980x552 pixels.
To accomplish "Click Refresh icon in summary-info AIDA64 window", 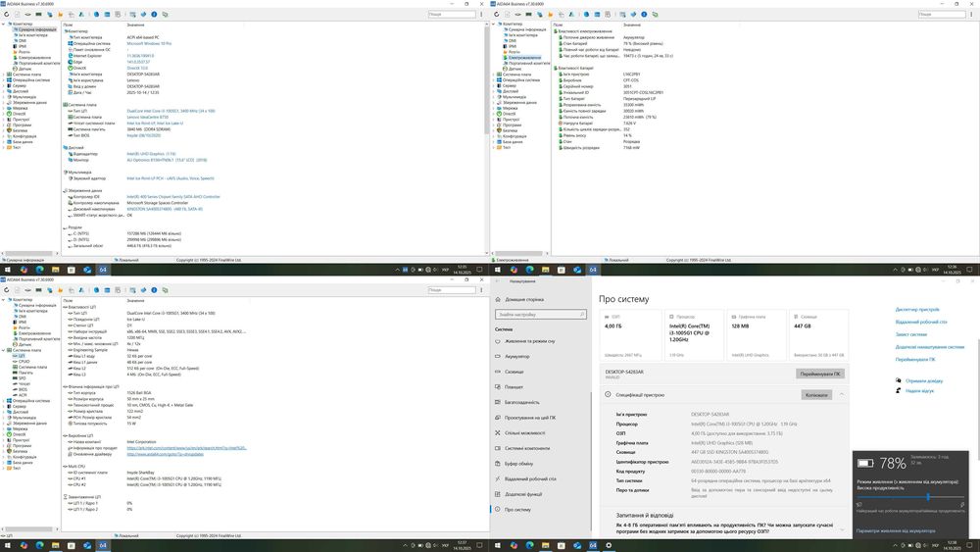I will pos(7,15).
